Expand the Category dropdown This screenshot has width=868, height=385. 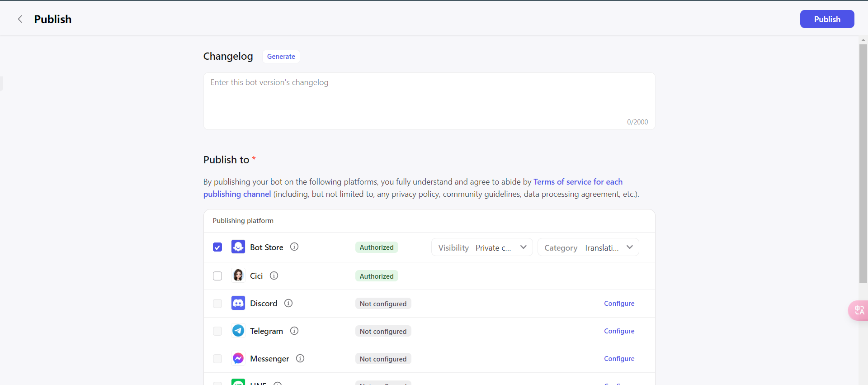pos(588,247)
